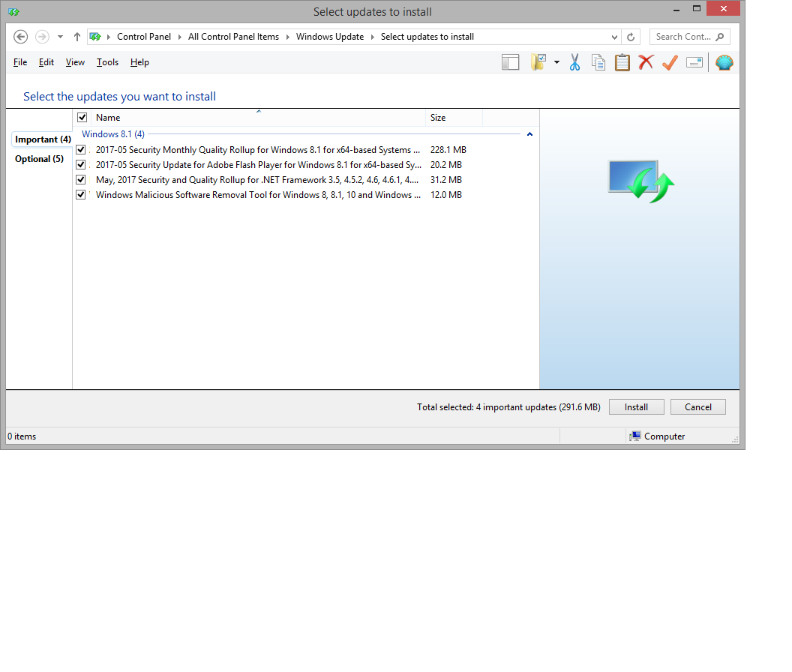792x672 pixels.
Task: Expand breadcrumb arrow after All Control Panel Items
Action: pos(287,37)
